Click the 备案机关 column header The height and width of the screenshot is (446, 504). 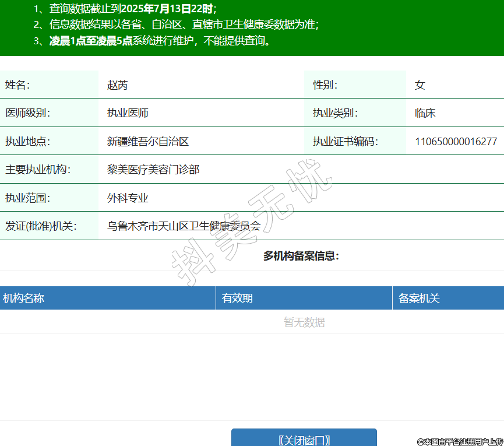[x=419, y=298]
